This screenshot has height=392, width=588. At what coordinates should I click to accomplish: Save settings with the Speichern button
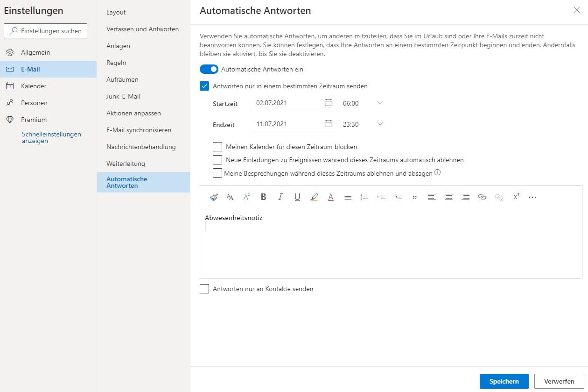pyautogui.click(x=504, y=381)
